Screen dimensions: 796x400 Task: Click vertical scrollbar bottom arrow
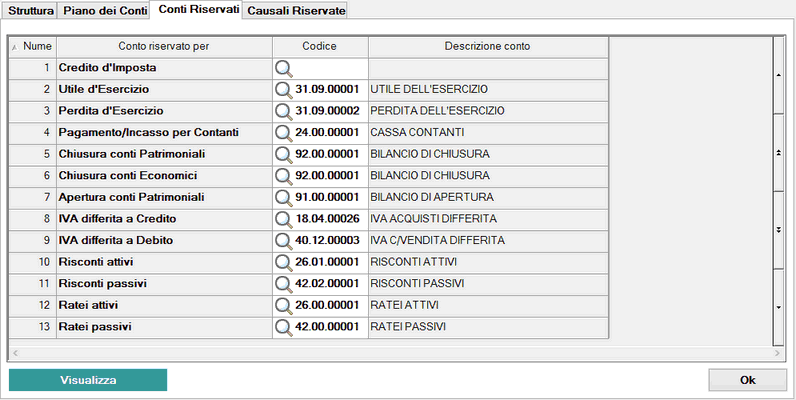click(x=779, y=307)
